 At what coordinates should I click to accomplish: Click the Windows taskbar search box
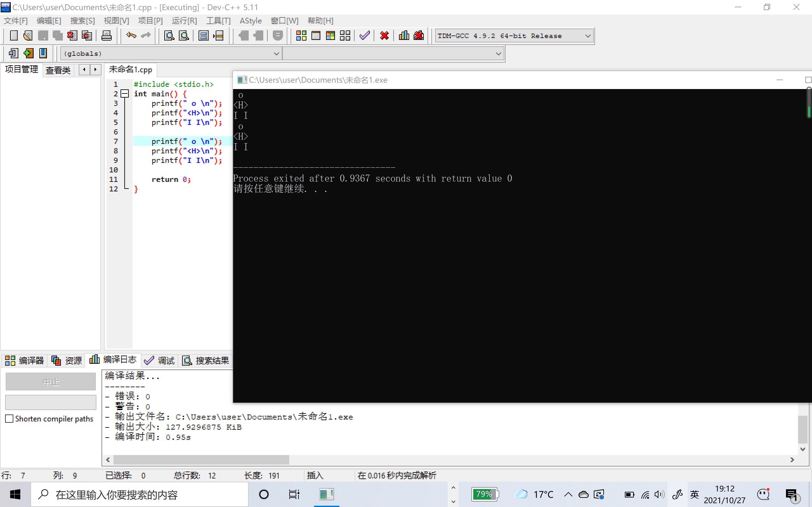point(141,495)
